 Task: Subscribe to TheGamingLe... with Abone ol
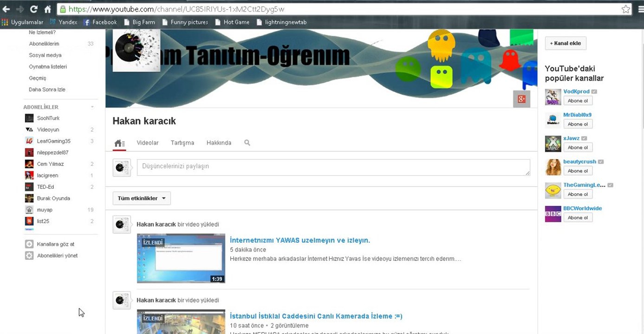tap(578, 194)
